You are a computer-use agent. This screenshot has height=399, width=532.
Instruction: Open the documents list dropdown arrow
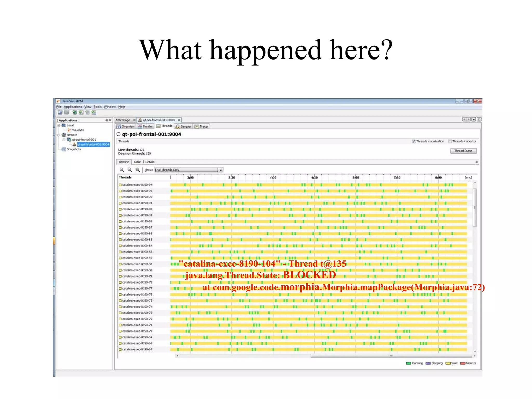474,119
